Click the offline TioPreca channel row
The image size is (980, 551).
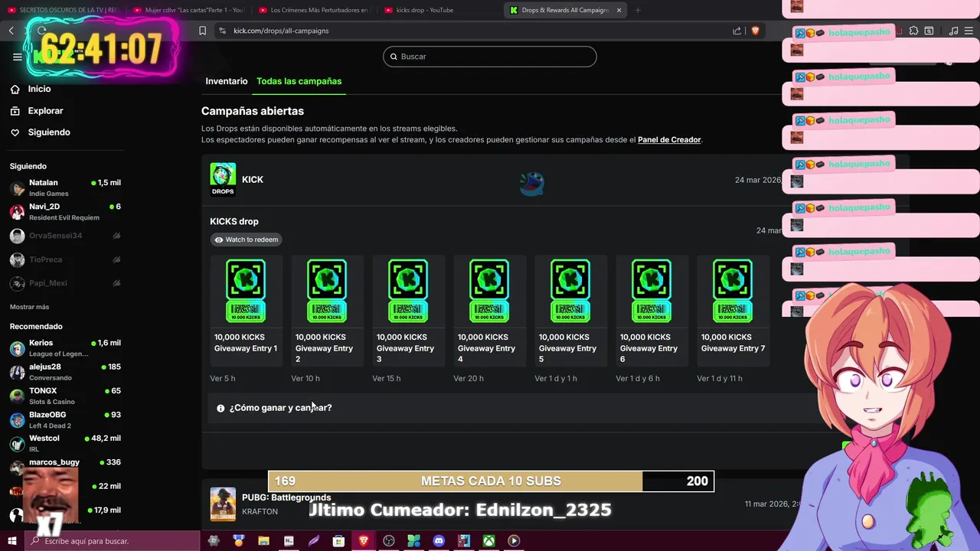[x=65, y=259]
